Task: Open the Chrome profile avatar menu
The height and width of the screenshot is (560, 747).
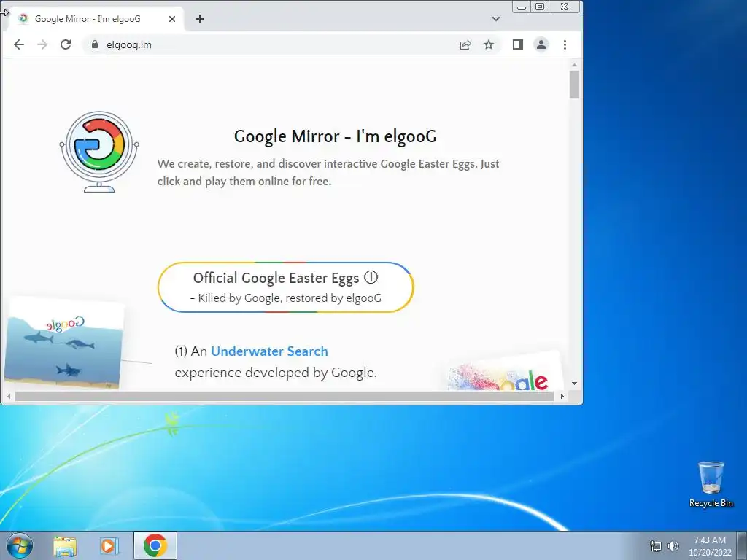Action: tap(541, 44)
